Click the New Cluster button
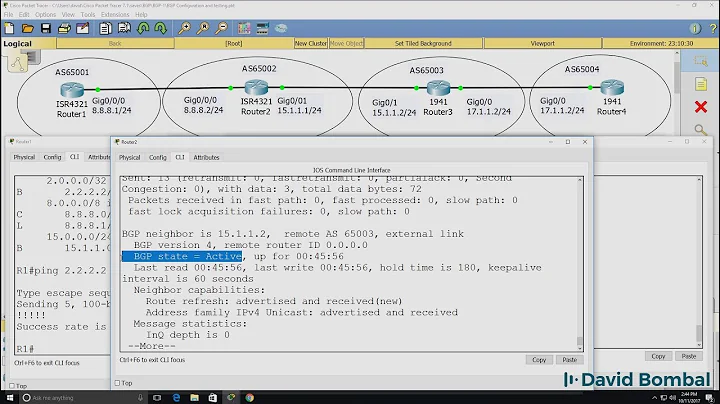Screen dimensions: 720x404 (x=311, y=43)
